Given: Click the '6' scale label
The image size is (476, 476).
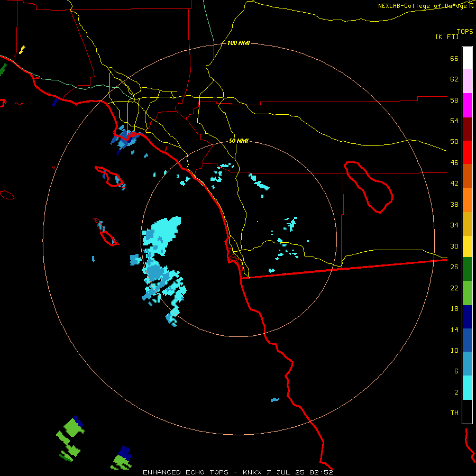Looking at the screenshot, I should pyautogui.click(x=456, y=371).
